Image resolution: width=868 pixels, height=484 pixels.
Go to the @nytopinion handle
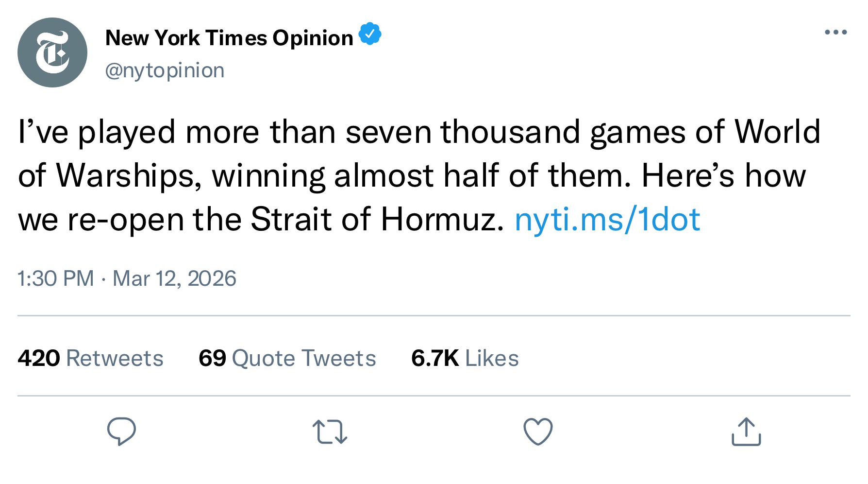[165, 70]
